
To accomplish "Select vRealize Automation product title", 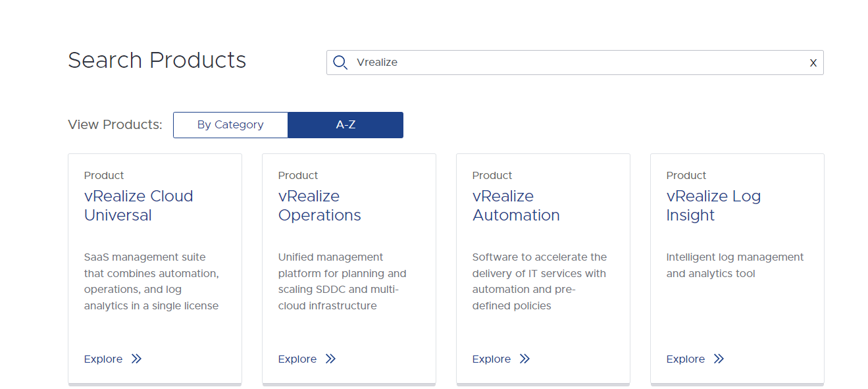I will [516, 205].
